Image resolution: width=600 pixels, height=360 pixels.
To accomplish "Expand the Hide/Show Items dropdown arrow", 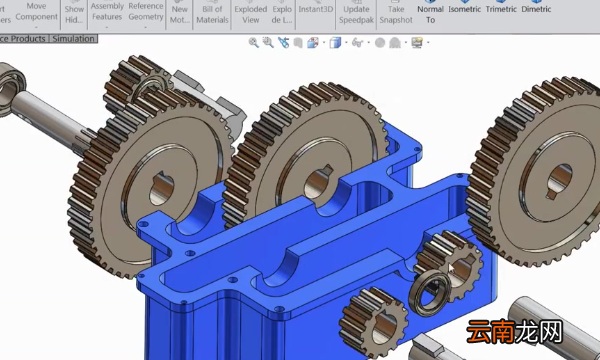I will (x=368, y=42).
